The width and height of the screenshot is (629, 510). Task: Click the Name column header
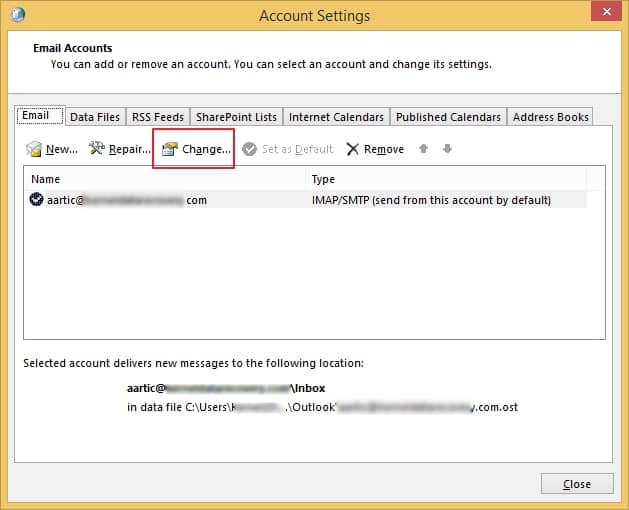point(45,179)
